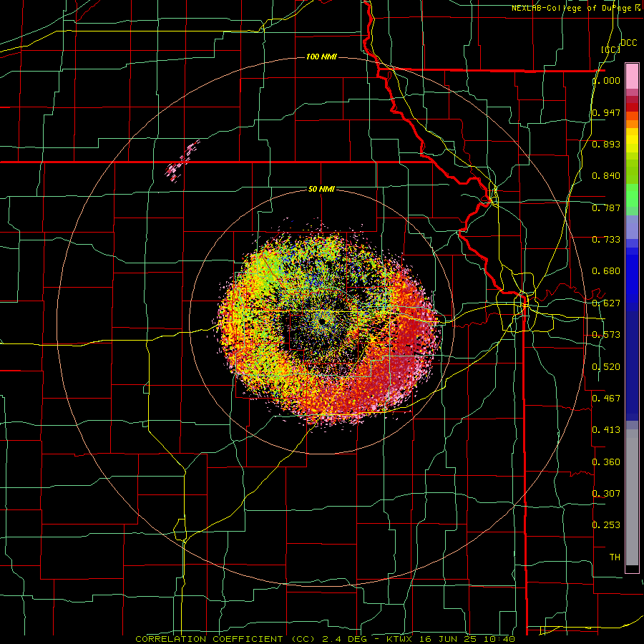
Task: Click the 1.000 legend value at top
Action: point(606,81)
